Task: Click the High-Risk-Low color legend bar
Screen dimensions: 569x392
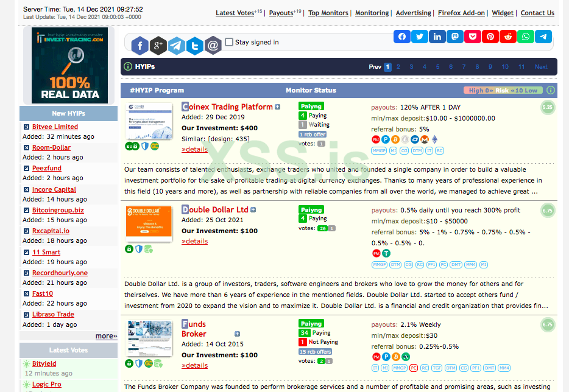Action: pos(503,90)
